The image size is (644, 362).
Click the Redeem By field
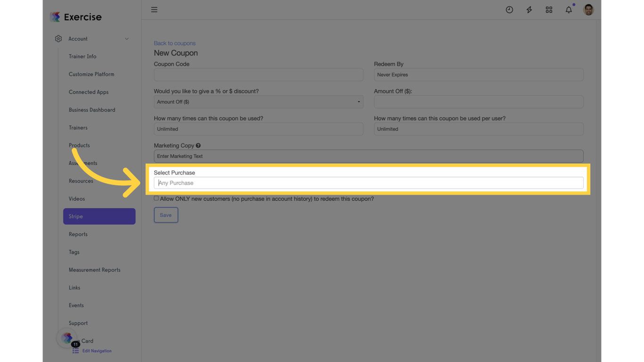pyautogui.click(x=479, y=74)
